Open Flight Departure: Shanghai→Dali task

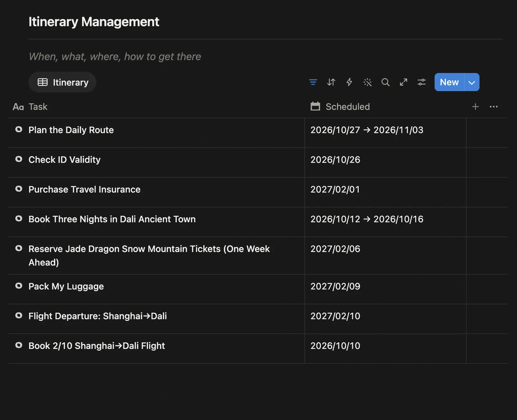pyautogui.click(x=98, y=316)
